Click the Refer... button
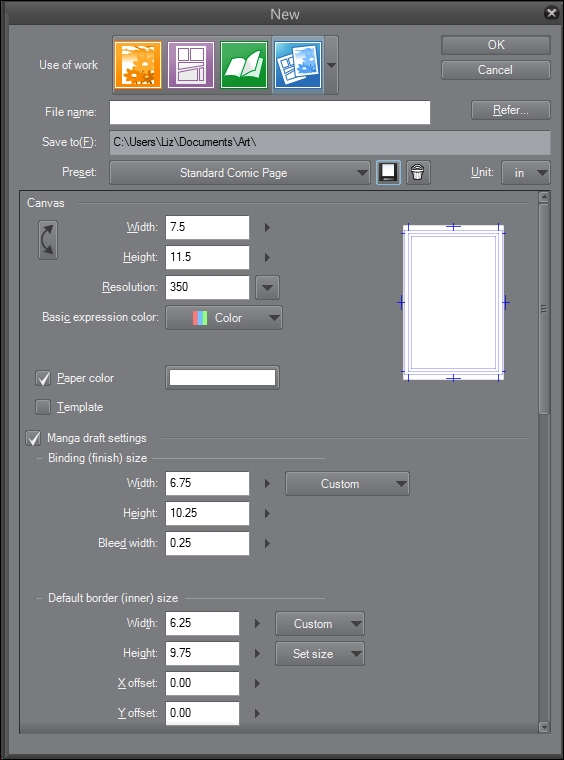This screenshot has height=760, width=564. point(511,110)
